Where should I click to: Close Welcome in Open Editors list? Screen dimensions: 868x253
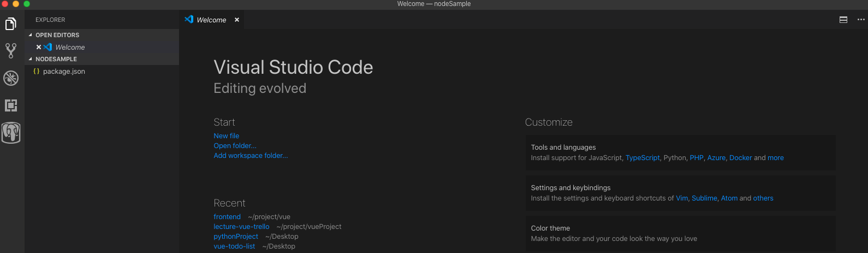click(x=39, y=47)
